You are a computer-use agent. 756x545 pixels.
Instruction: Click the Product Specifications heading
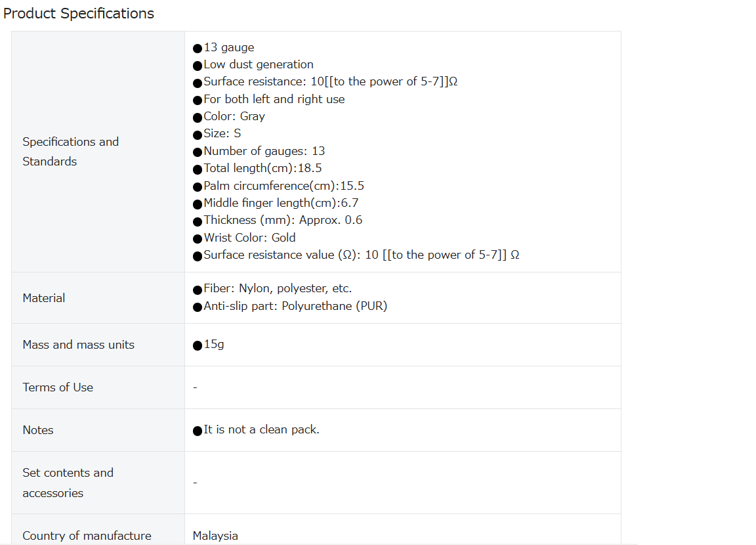tap(79, 14)
